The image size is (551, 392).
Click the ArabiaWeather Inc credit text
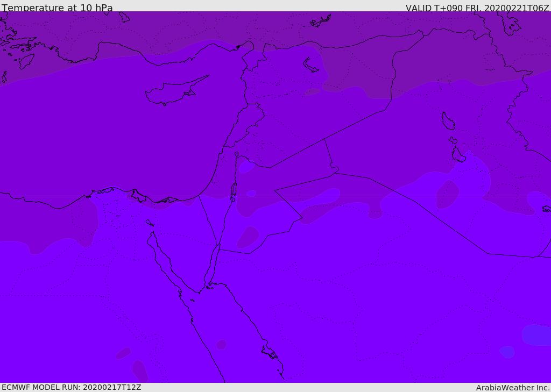pos(512,388)
